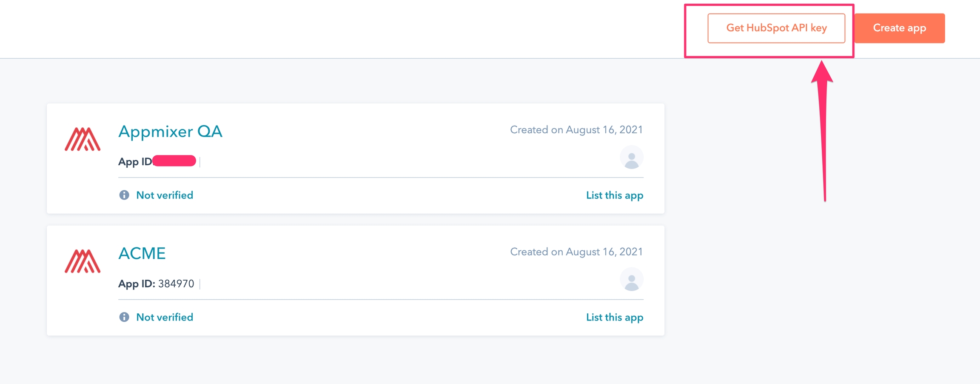The width and height of the screenshot is (980, 384).
Task: Click the Appmixer QA app logo
Action: (83, 139)
